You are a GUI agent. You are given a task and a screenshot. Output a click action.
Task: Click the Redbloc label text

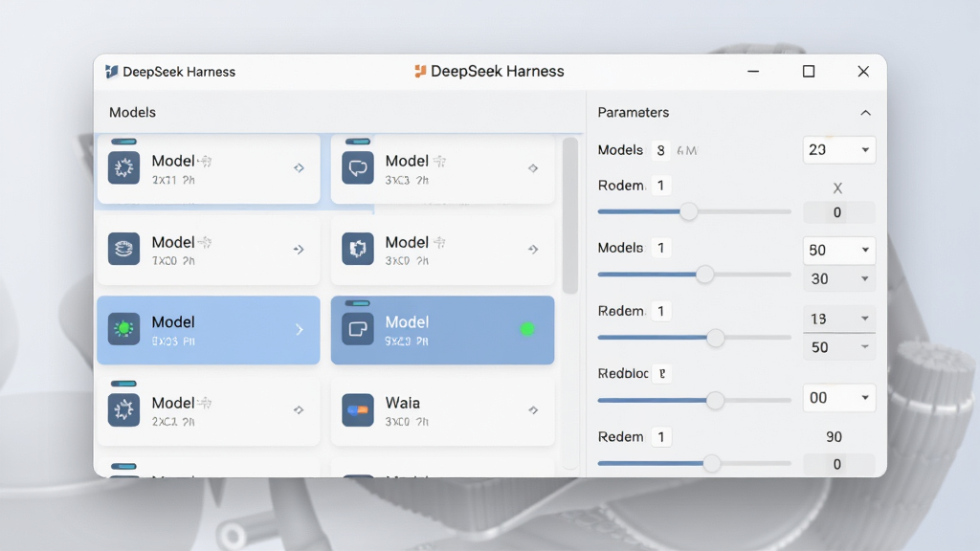point(623,374)
